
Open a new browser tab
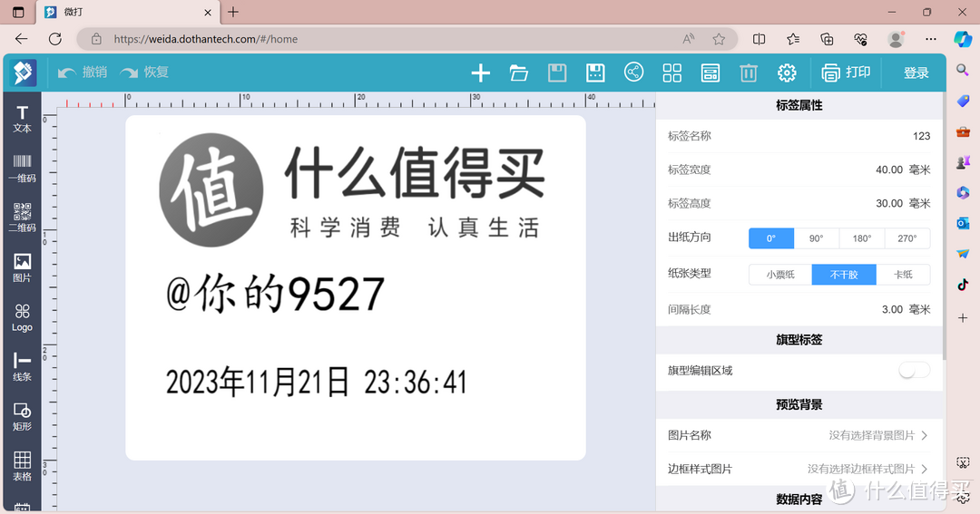pos(233,12)
